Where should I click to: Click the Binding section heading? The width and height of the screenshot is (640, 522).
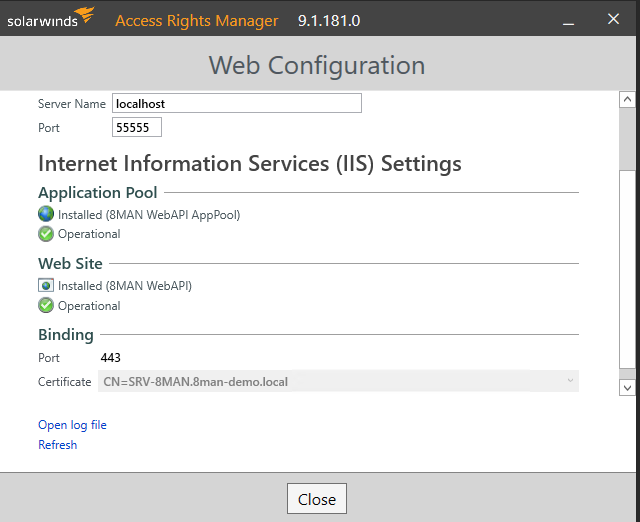tap(66, 335)
